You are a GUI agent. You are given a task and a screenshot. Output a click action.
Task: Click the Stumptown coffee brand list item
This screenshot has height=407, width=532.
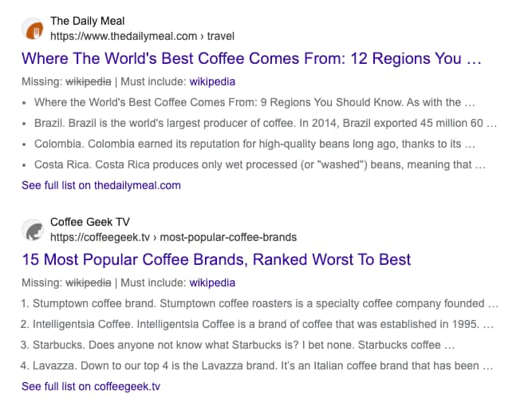(x=259, y=303)
